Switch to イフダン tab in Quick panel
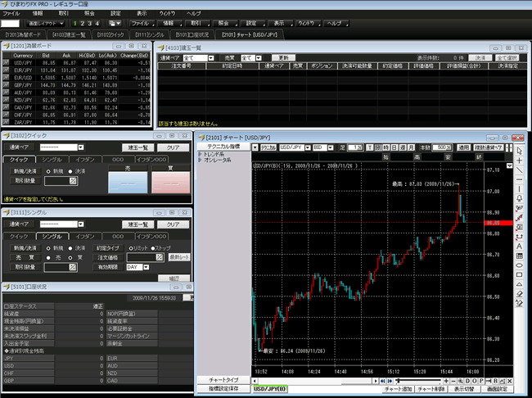Viewport: 532px width, 398px height. point(85,159)
